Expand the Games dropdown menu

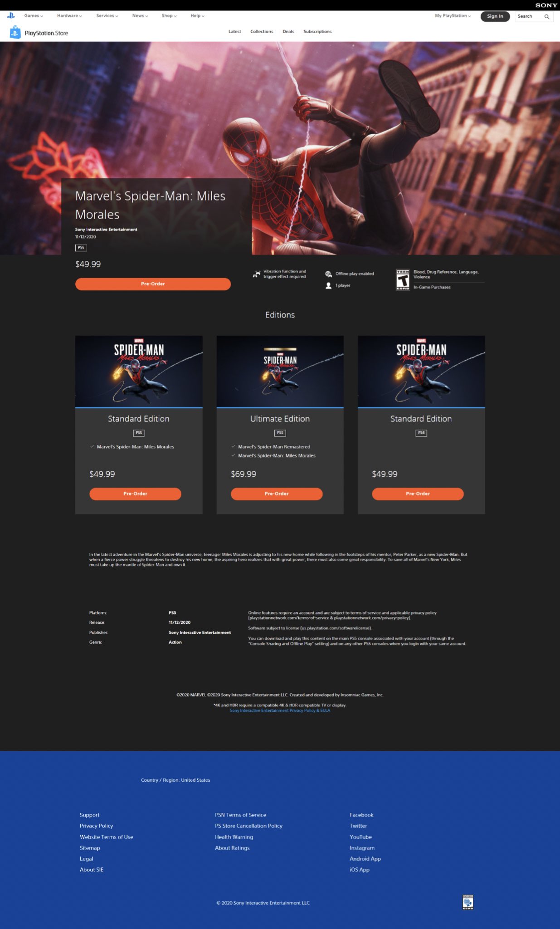pyautogui.click(x=34, y=16)
